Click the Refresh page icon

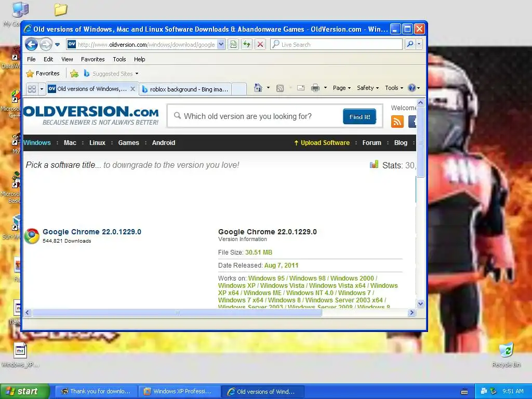(x=247, y=45)
